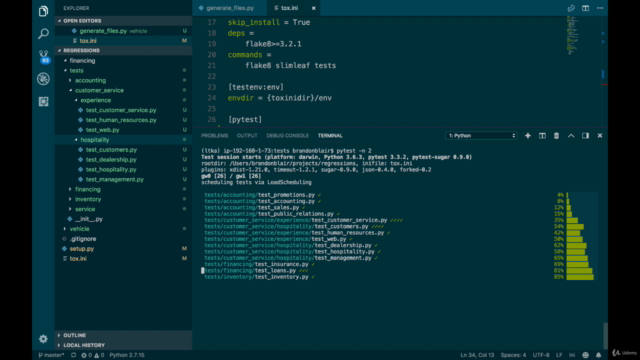Expand the service folder
The width and height of the screenshot is (640, 360).
click(x=123, y=209)
